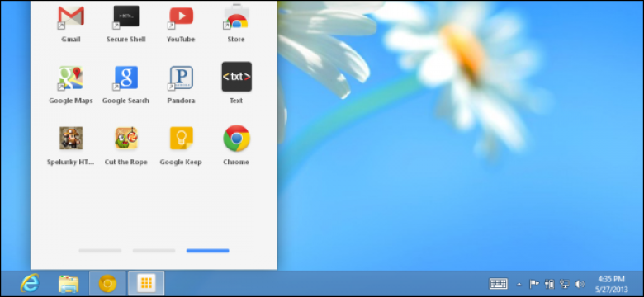This screenshot has width=644, height=297.
Task: Show hidden system tray icons
Action: (x=519, y=284)
